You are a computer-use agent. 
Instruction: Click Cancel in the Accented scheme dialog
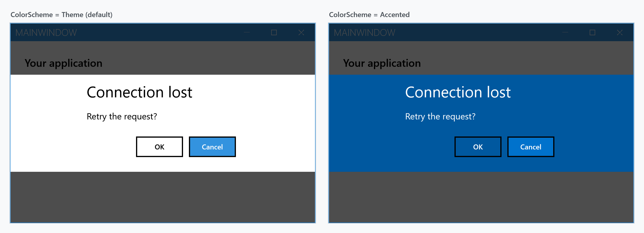[531, 147]
